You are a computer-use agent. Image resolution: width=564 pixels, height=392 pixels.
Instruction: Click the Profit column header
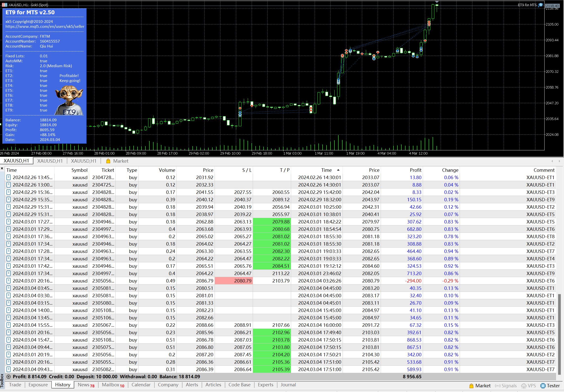pyautogui.click(x=415, y=170)
